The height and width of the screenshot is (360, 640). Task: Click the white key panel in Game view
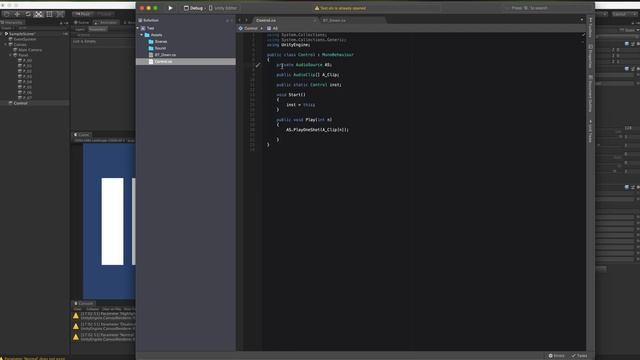112,221
